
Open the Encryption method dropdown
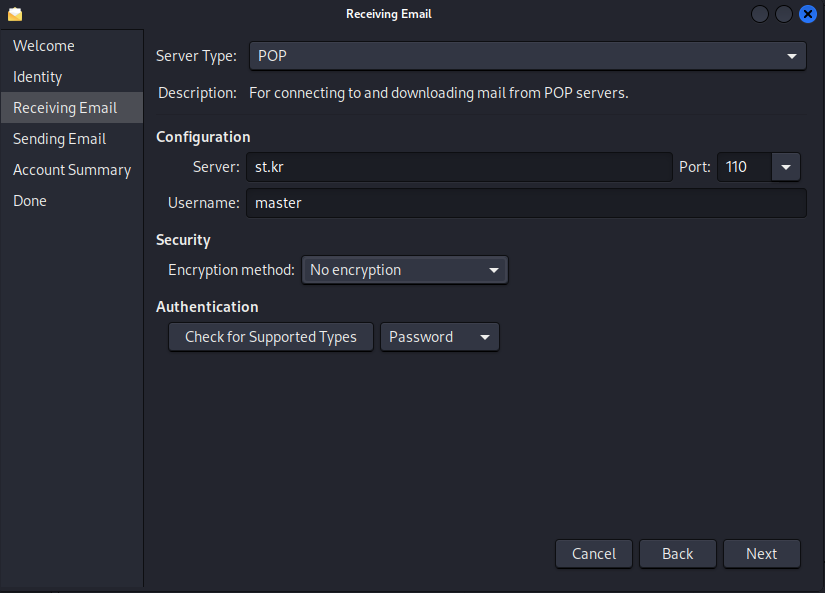point(405,270)
